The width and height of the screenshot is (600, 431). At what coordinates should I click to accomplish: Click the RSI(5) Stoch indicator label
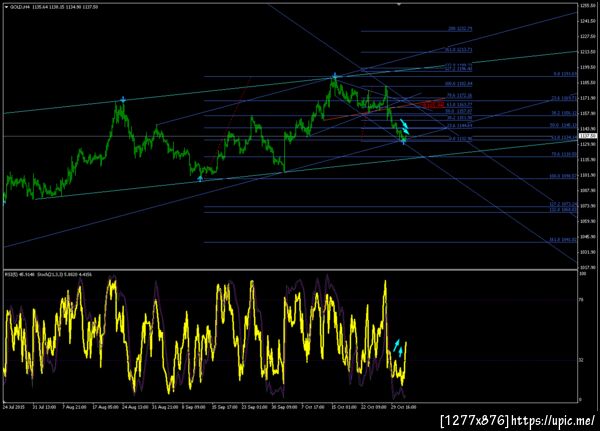tap(48, 274)
